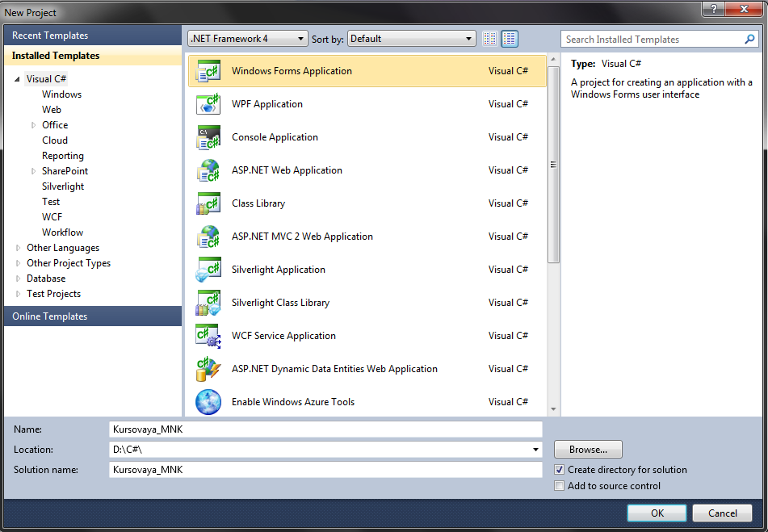Collapse the Visual C# tree node
This screenshot has height=532, width=768.
click(18, 79)
